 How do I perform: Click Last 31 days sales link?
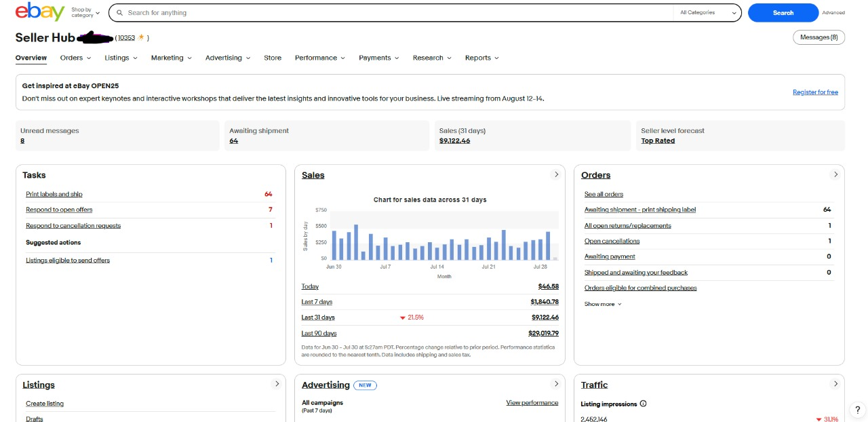coord(318,318)
